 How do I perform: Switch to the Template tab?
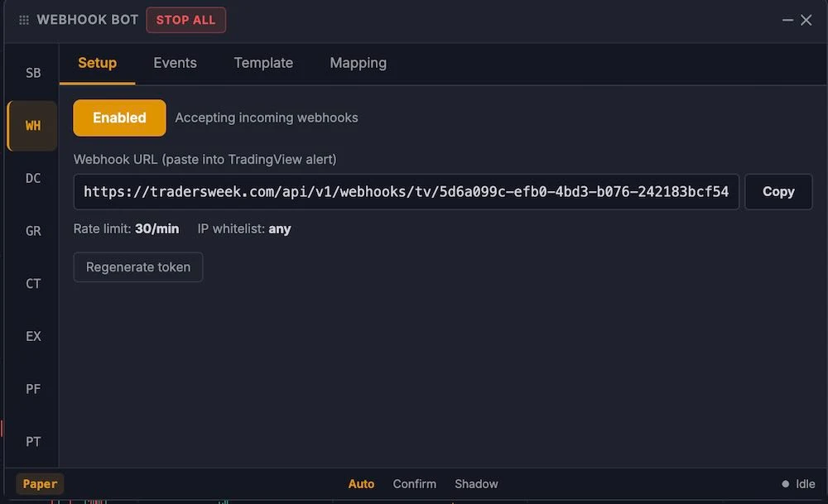point(263,64)
